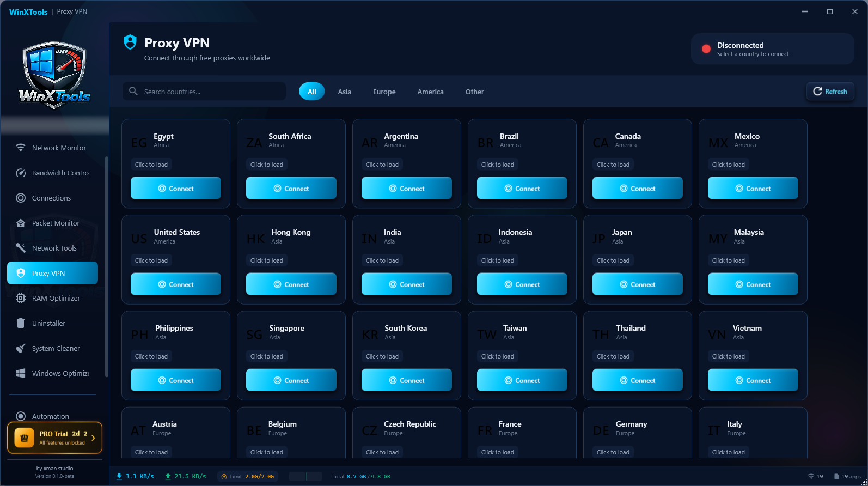Image resolution: width=868 pixels, height=486 pixels.
Task: Click the Disconnected status text
Action: pos(740,45)
